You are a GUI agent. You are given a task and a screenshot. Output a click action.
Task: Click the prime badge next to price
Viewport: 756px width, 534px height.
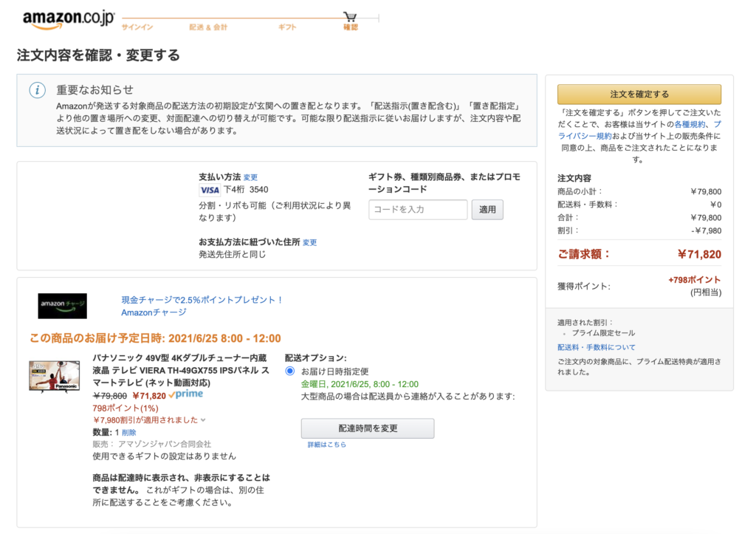click(x=185, y=395)
